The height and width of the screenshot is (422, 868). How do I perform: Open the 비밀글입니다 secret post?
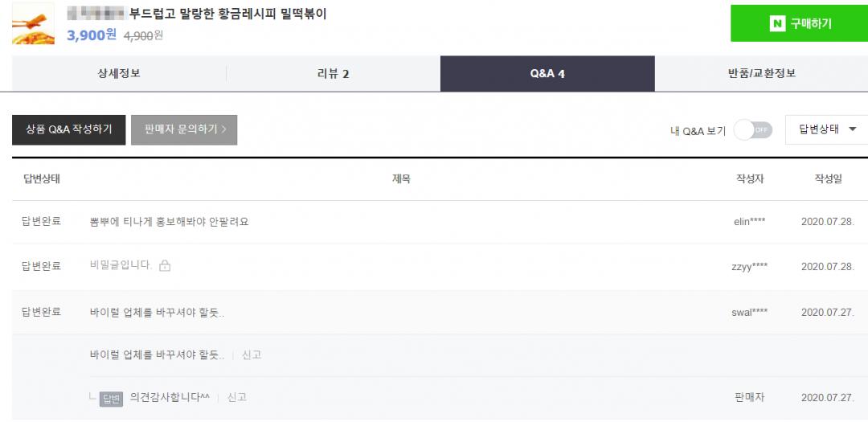coord(121,265)
